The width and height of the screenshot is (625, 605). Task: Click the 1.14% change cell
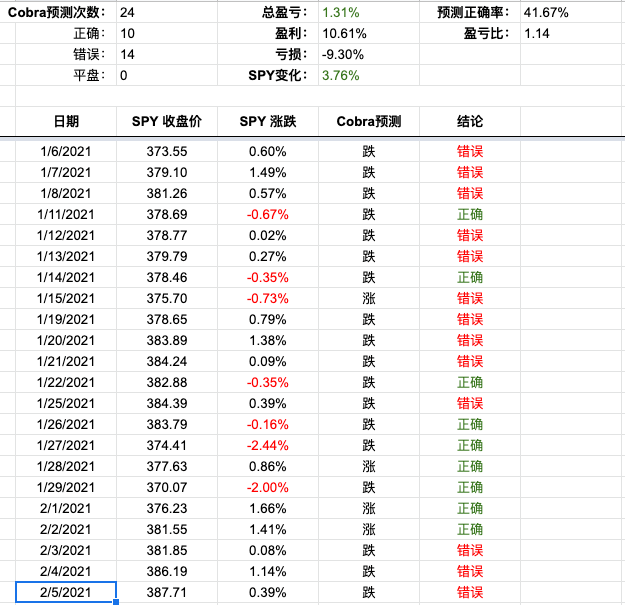coord(267,572)
